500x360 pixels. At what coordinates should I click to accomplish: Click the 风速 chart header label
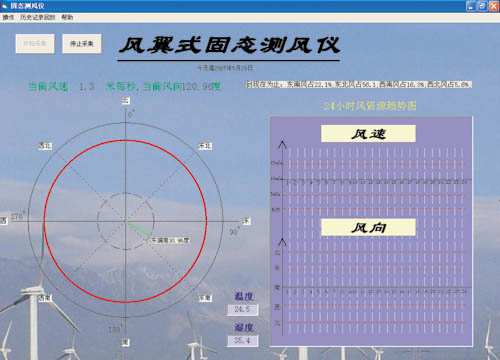(368, 134)
